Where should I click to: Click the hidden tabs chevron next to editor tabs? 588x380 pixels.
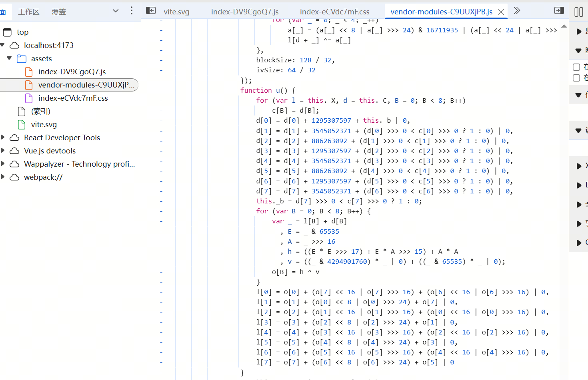[x=517, y=11]
